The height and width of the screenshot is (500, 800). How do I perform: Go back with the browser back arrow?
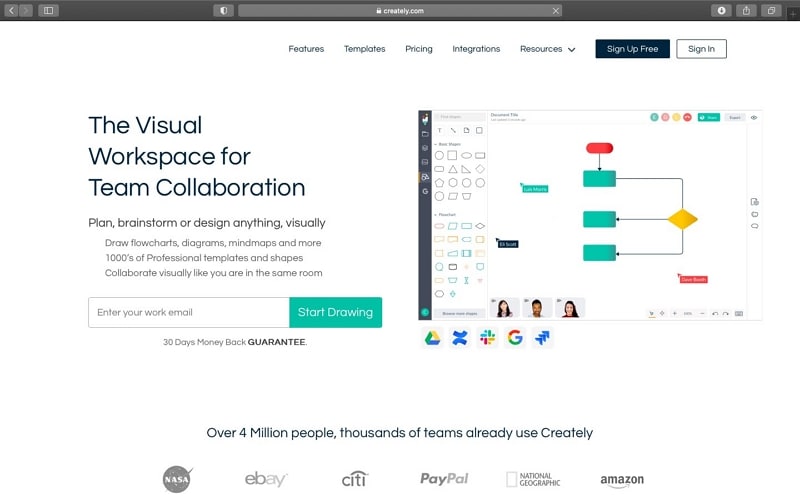click(11, 10)
